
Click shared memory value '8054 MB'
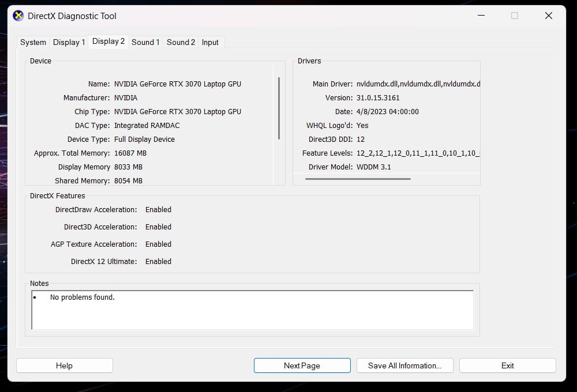128,181
